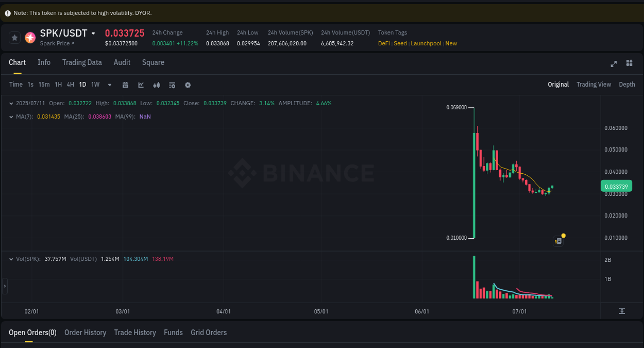Select the 4H timeframe
This screenshot has width=644, height=348.
tap(70, 85)
